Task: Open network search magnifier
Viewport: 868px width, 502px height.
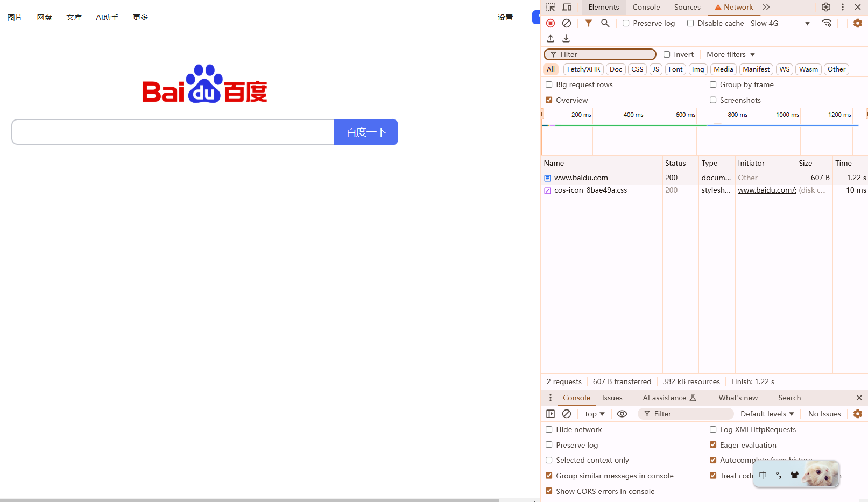Action: coord(605,23)
